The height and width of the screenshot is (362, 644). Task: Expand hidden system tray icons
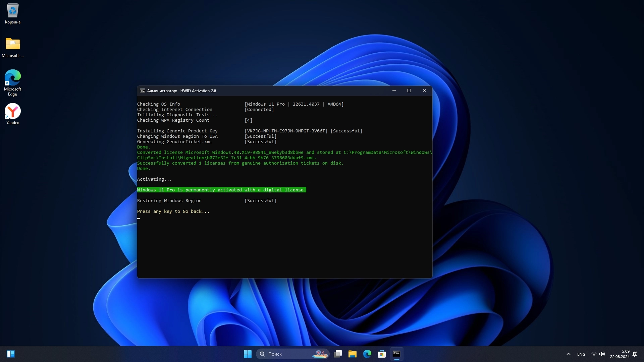568,354
